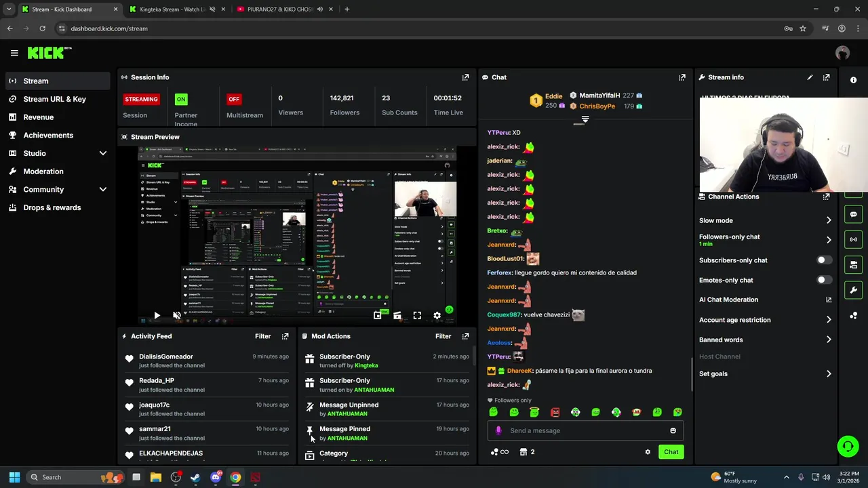Open Windows Start menu

tap(14, 477)
